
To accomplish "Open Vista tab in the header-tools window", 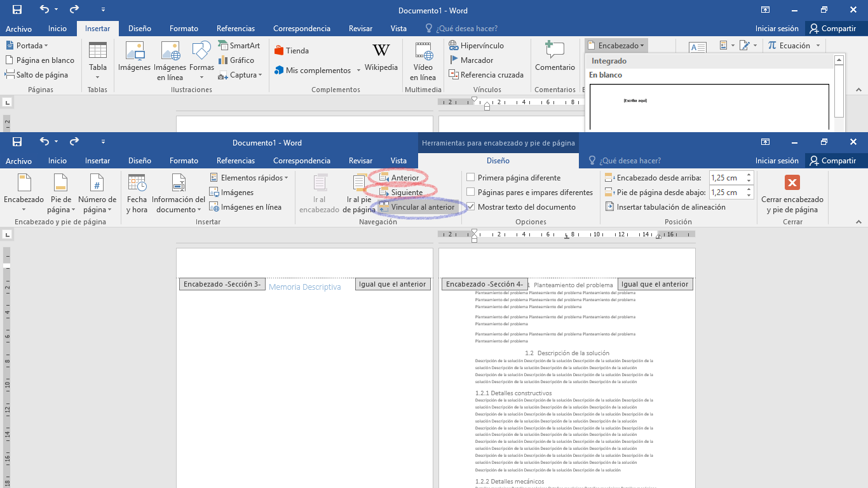I will [398, 161].
